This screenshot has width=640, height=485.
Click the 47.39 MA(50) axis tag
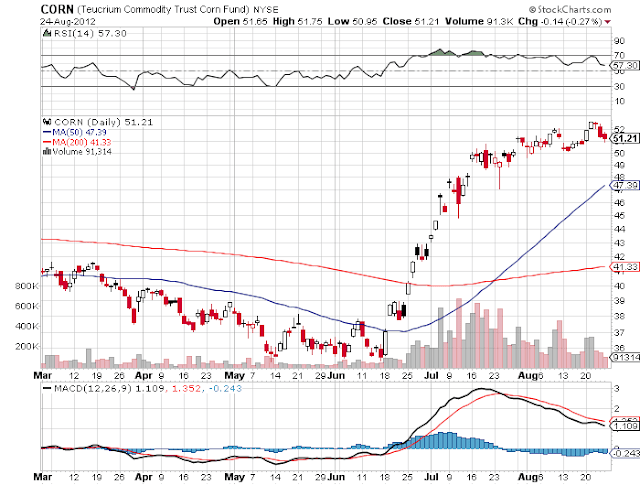click(624, 185)
